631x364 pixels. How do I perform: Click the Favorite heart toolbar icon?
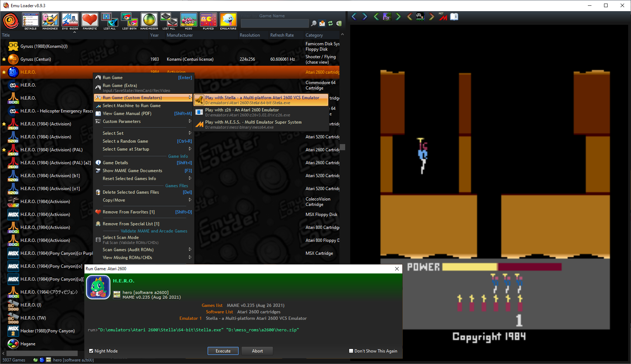click(x=90, y=21)
